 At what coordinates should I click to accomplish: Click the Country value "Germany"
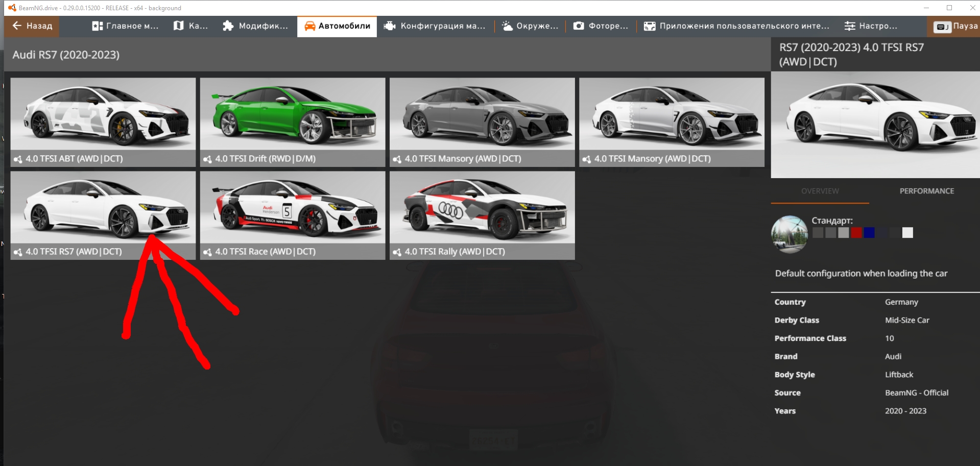(901, 302)
